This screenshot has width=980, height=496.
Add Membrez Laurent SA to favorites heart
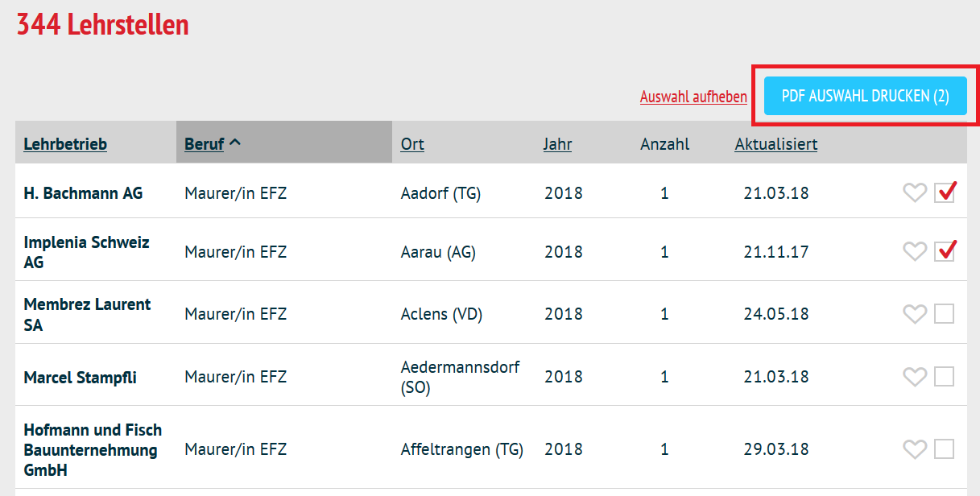coord(914,314)
